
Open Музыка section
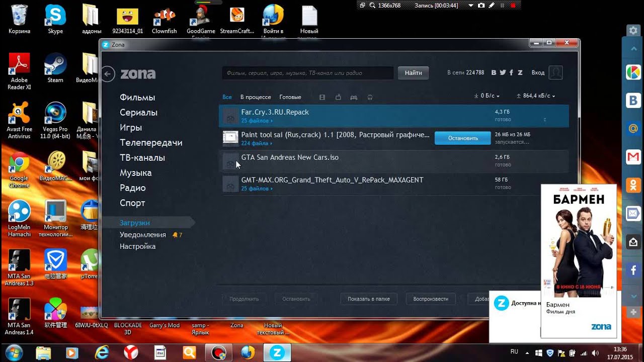point(135,173)
